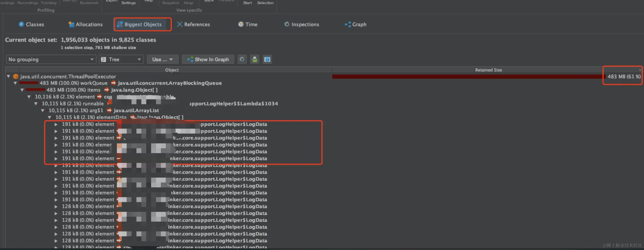The height and width of the screenshot is (250, 644).
Task: Show the Graph tab
Action: 356,24
